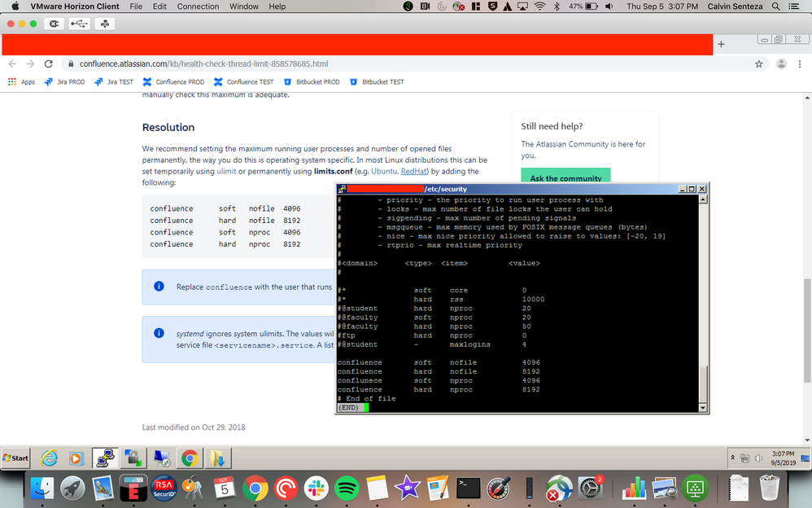The image size is (812, 508).
Task: Open the File menu
Action: click(136, 7)
